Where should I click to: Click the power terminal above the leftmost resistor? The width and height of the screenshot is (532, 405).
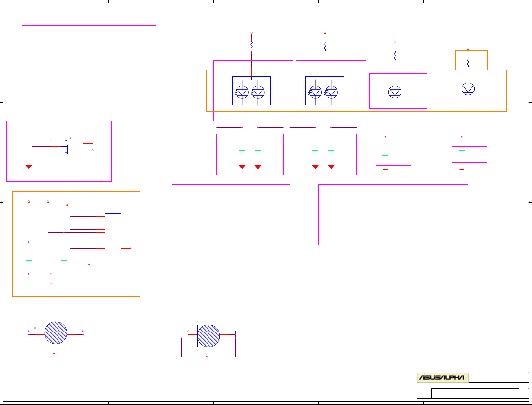[251, 33]
